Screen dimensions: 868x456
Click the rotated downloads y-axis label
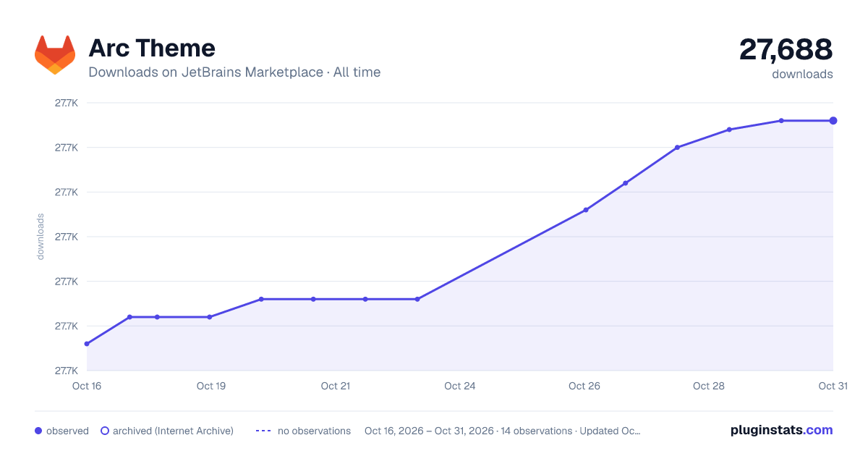click(x=41, y=237)
